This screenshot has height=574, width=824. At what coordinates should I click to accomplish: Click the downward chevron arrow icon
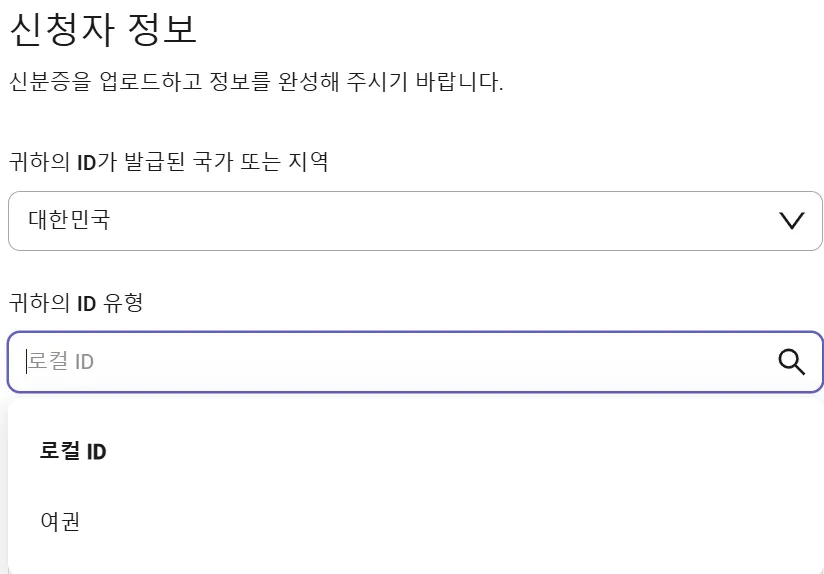792,221
